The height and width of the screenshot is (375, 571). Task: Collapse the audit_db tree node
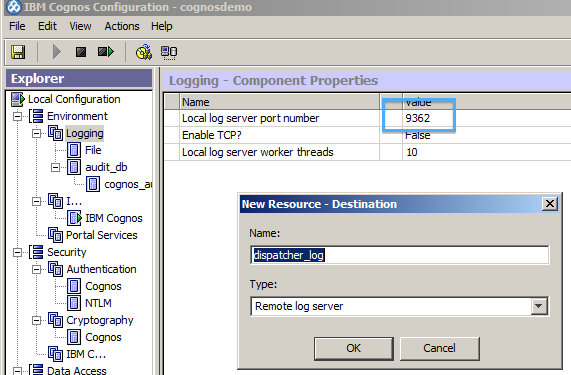pos(55,167)
